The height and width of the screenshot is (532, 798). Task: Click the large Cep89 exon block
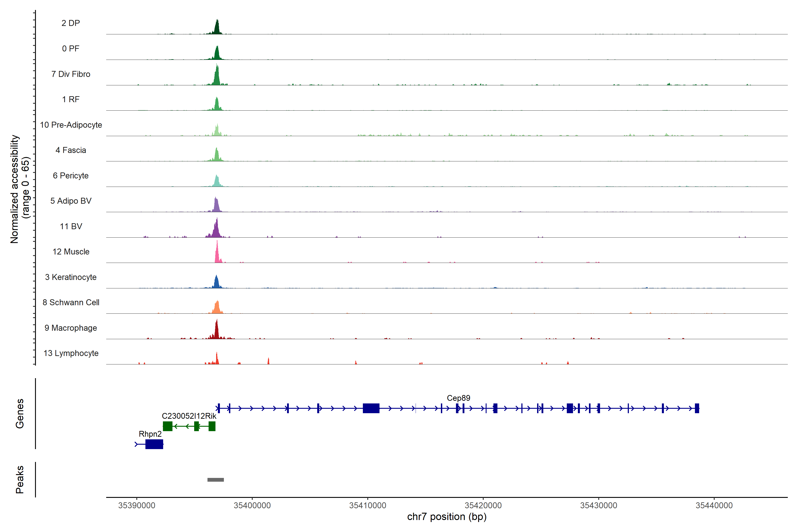371,408
